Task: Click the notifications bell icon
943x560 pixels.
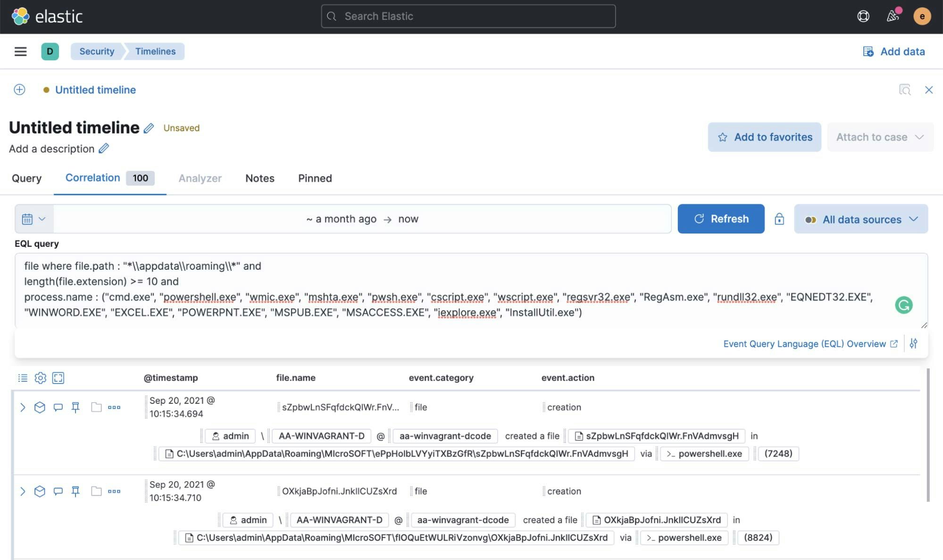Action: [893, 16]
